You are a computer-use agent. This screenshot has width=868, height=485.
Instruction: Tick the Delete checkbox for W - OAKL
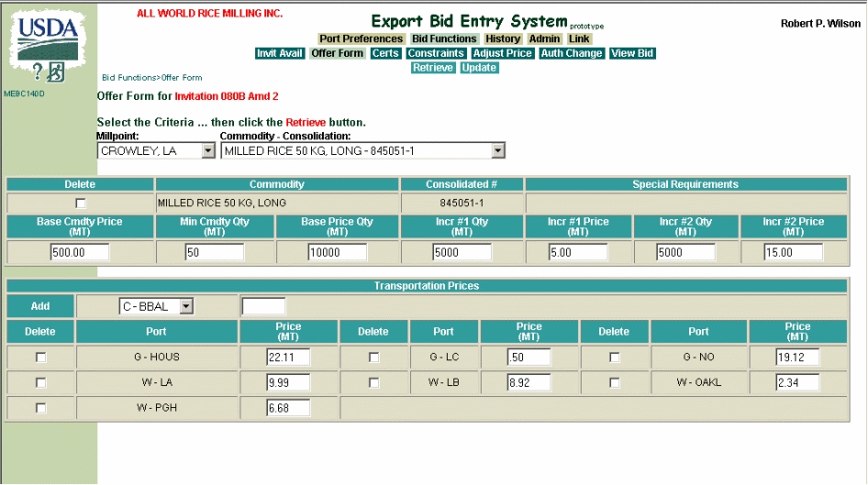(x=614, y=382)
